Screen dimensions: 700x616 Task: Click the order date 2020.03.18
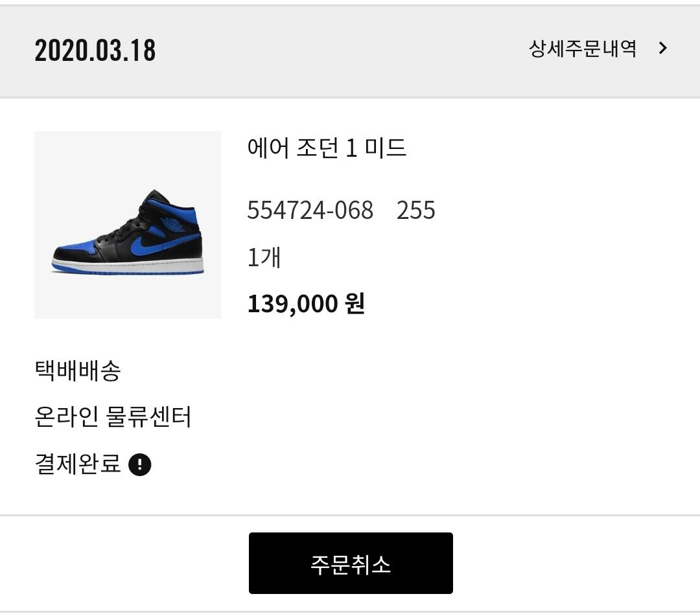(95, 50)
